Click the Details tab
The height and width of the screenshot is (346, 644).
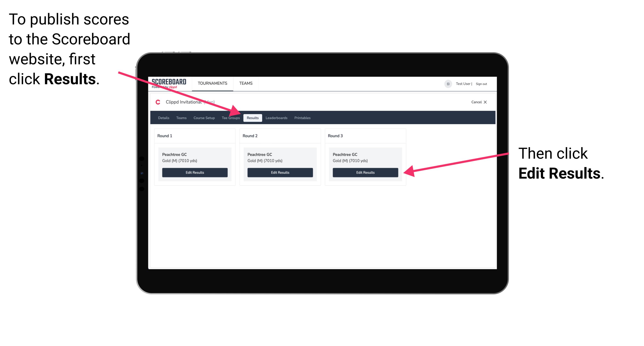pos(164,118)
